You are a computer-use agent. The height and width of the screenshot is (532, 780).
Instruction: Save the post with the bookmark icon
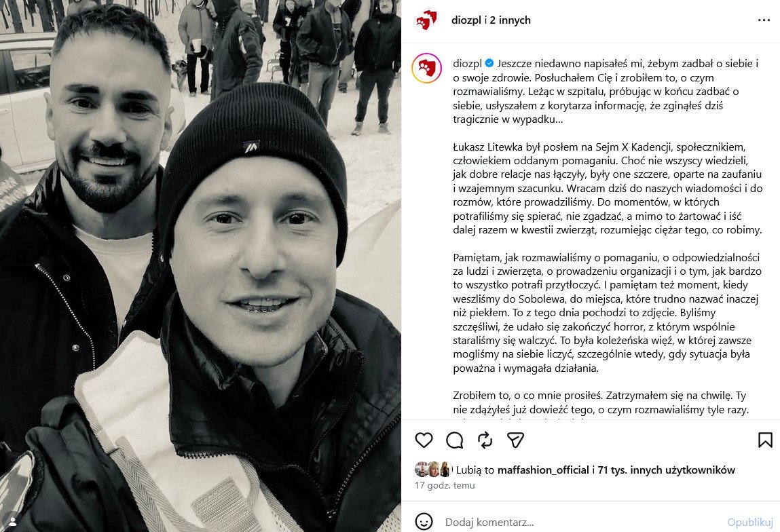click(x=765, y=440)
